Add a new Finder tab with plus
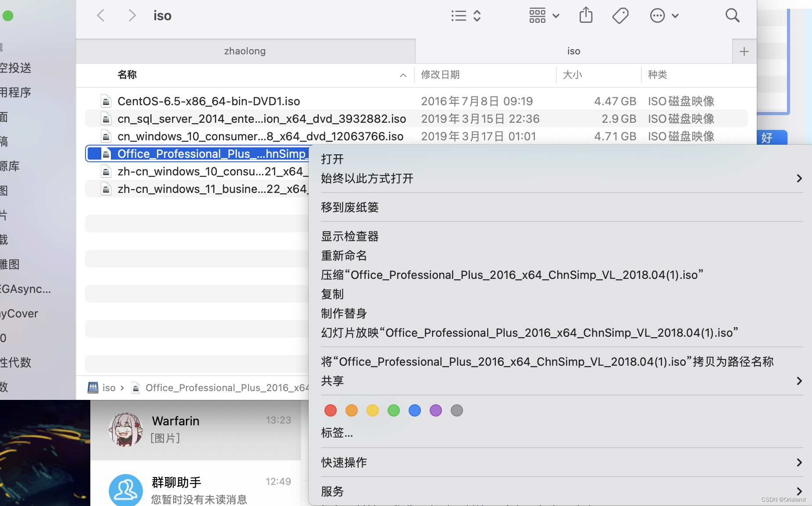Image resolution: width=812 pixels, height=506 pixels. 744,51
